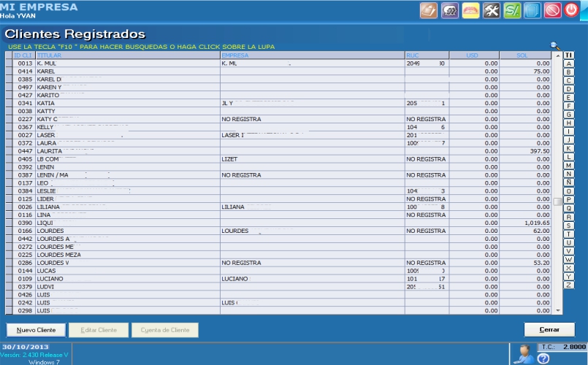Open the blue stacked documents icon

tap(532, 11)
